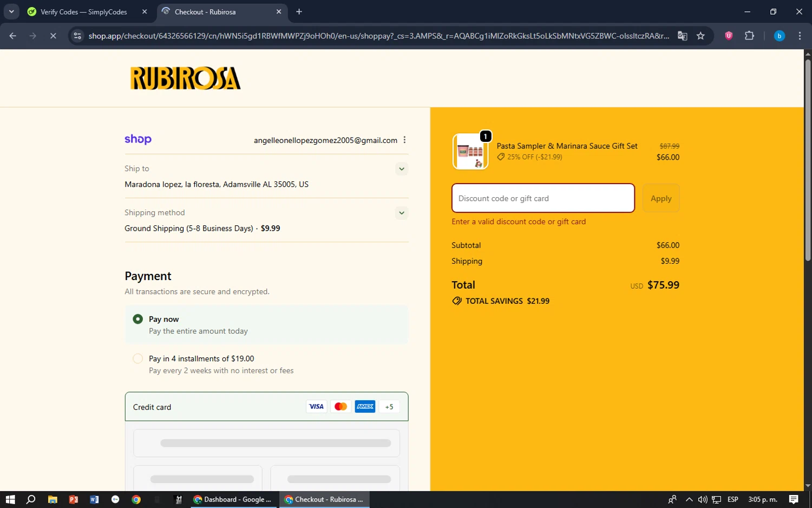The width and height of the screenshot is (812, 508).
Task: Open the account options three-dot menu
Action: [404, 140]
